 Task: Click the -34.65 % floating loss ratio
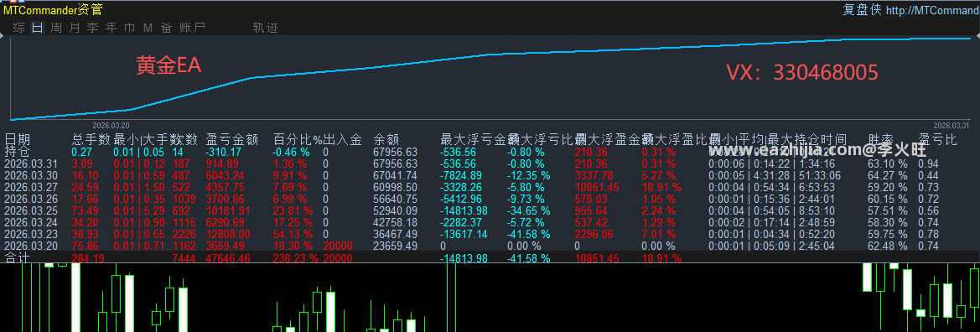530,210
